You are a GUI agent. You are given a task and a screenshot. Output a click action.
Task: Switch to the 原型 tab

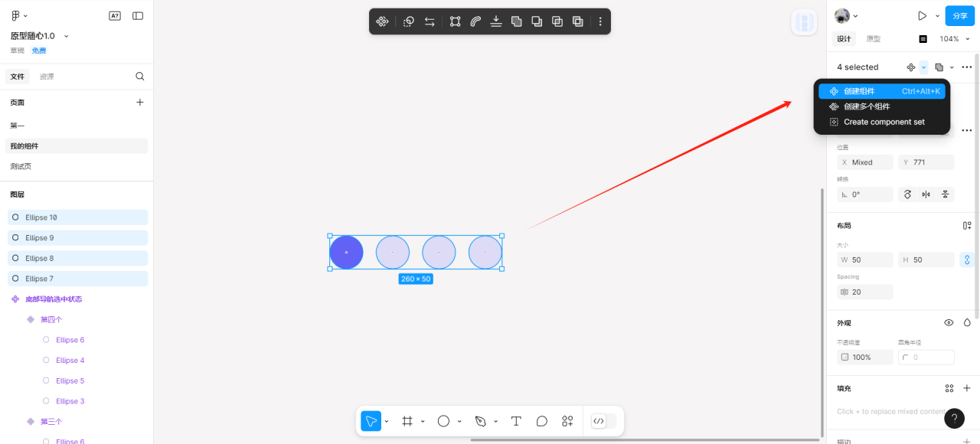tap(874, 39)
